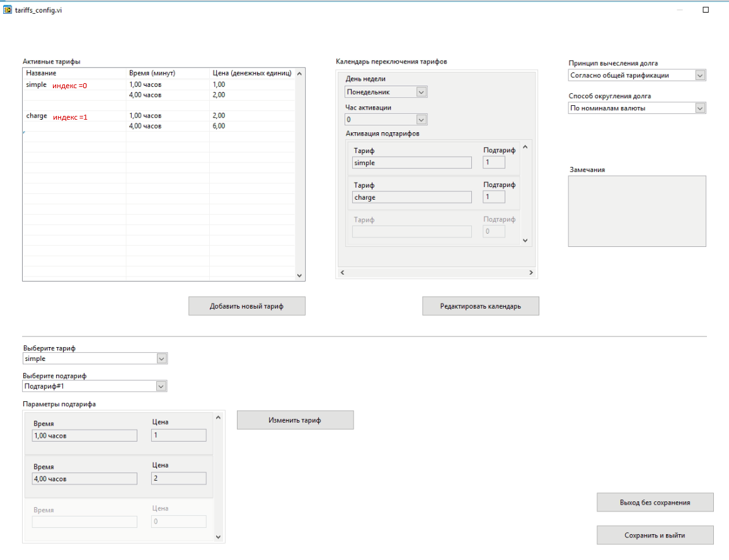Screen dimensions: 729x560
Task: Click the Добавить новый тариф button
Action: pos(247,306)
